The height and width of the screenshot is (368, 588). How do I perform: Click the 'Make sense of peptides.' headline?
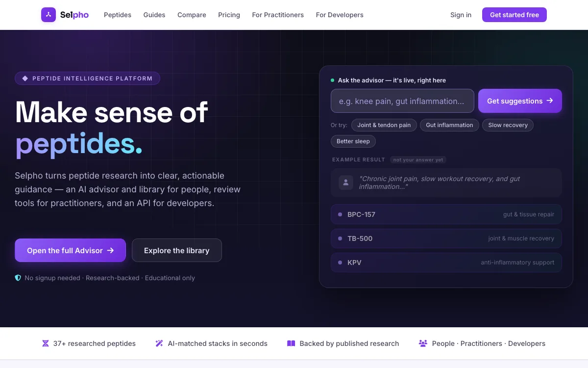click(x=112, y=128)
